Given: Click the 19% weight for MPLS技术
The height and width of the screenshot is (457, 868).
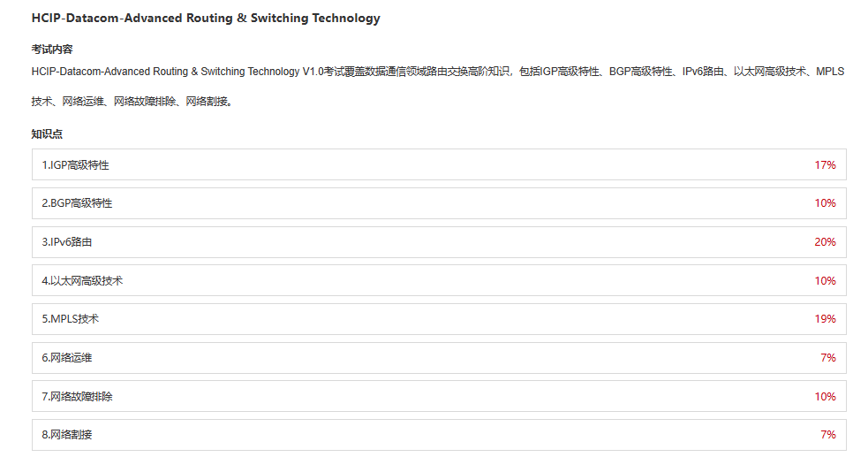Looking at the screenshot, I should tap(825, 319).
